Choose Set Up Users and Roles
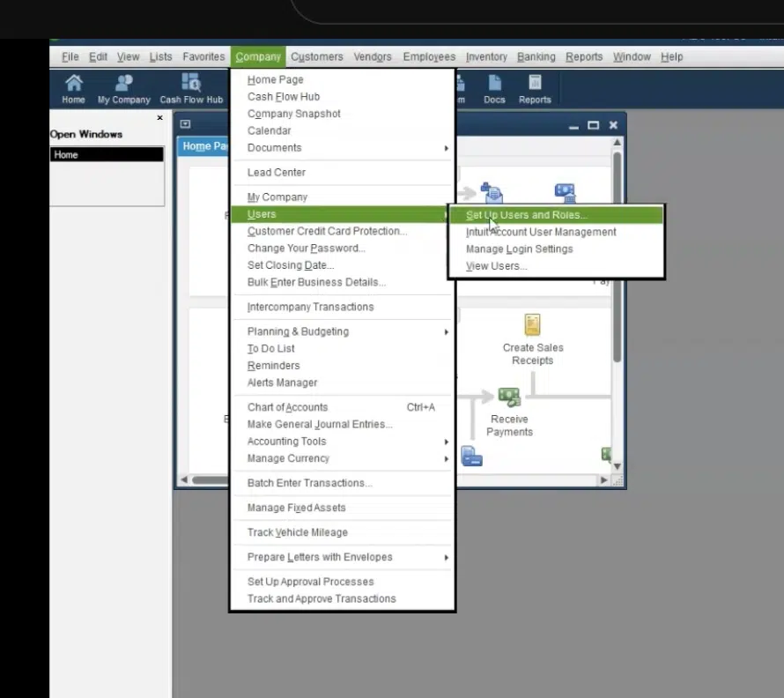The image size is (784, 698). tap(526, 214)
